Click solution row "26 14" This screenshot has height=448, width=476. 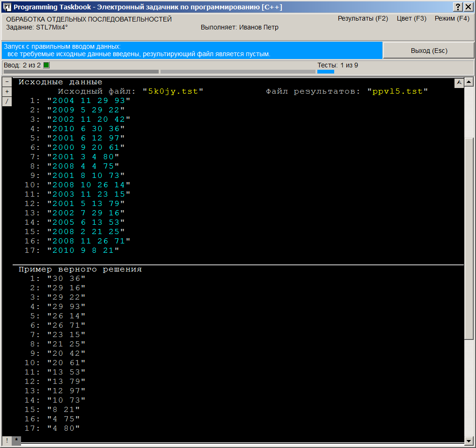66,316
